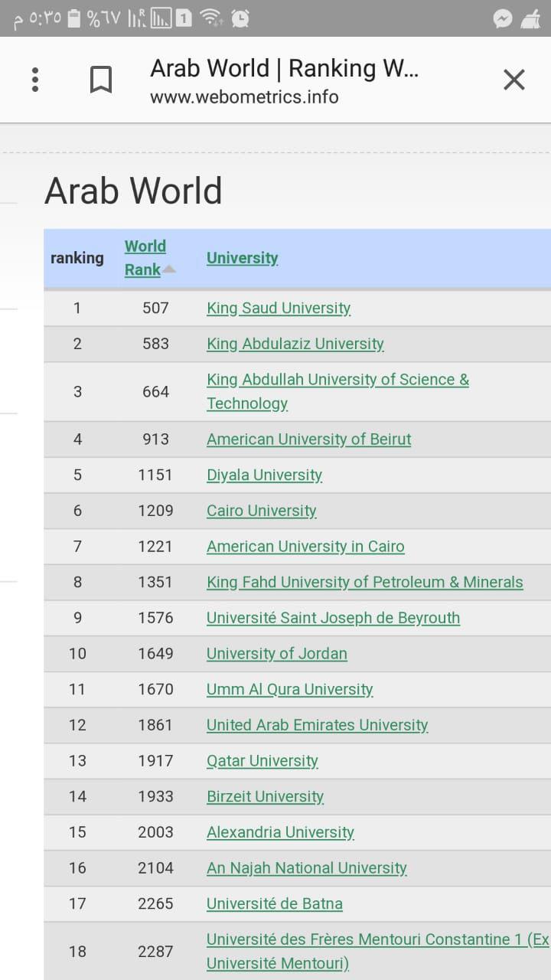Select world rank value 1209
Viewport: 551px width, 980px height.
point(155,511)
